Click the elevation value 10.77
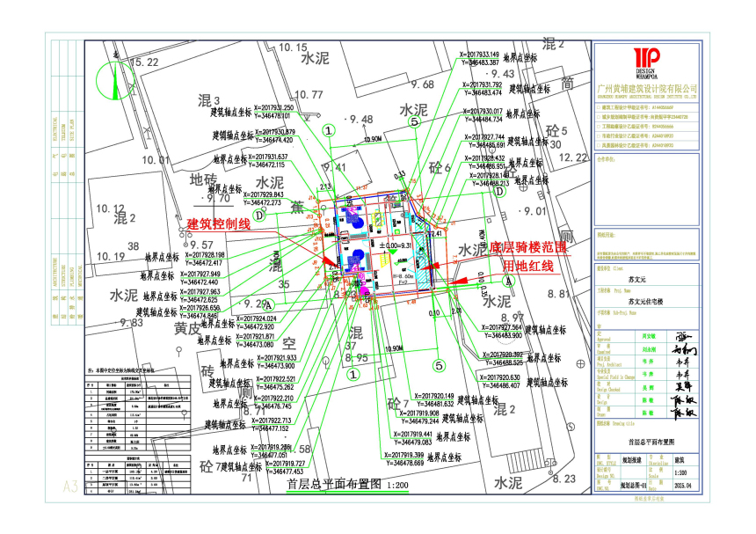The image size is (756, 534). click(309, 94)
